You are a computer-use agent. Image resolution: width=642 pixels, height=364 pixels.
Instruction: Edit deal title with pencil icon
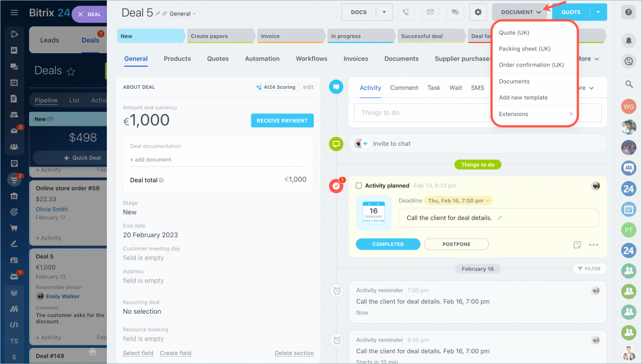point(158,14)
